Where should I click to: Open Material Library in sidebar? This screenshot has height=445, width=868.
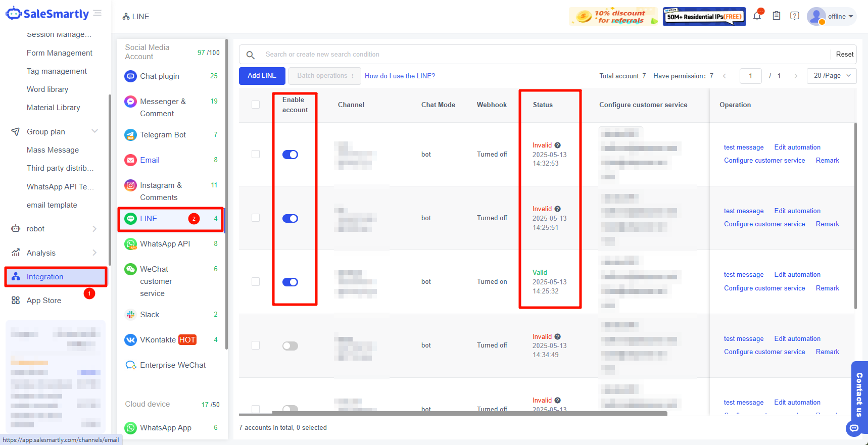coord(54,108)
